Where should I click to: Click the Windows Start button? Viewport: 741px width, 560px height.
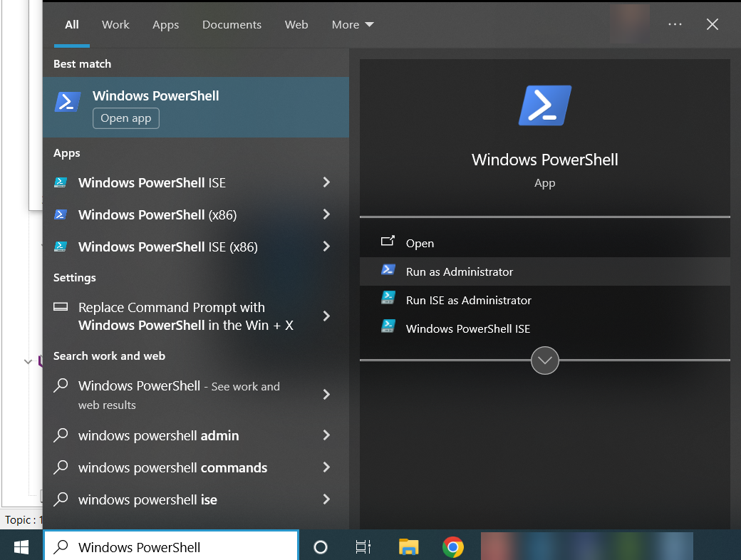21,546
